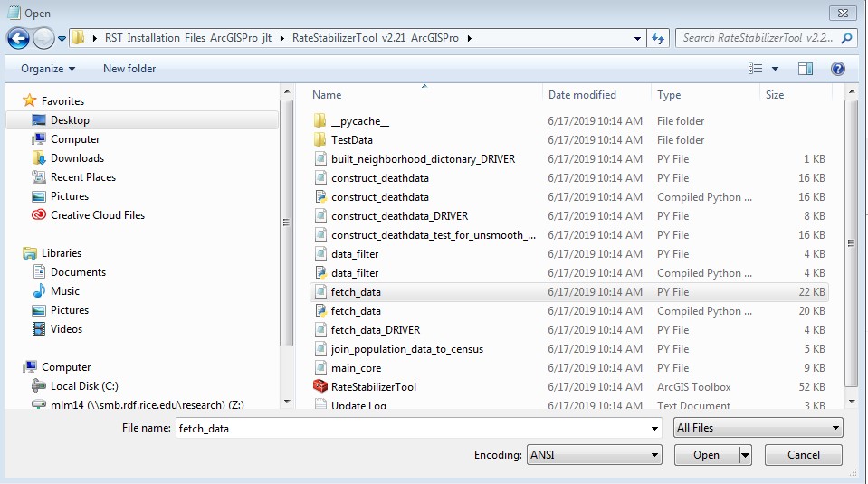The height and width of the screenshot is (484, 868).
Task: Select Local Disk (C:) in navigation tree
Action: (x=84, y=386)
